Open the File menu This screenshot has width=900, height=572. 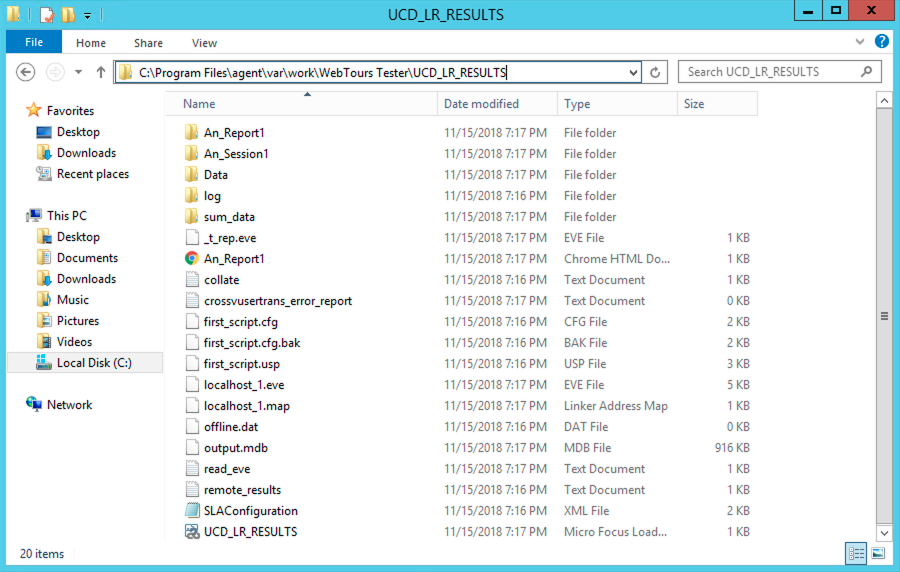pyautogui.click(x=34, y=42)
